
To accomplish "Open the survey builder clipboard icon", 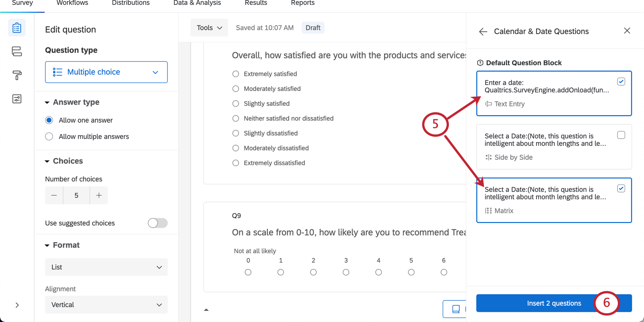I will [17, 28].
